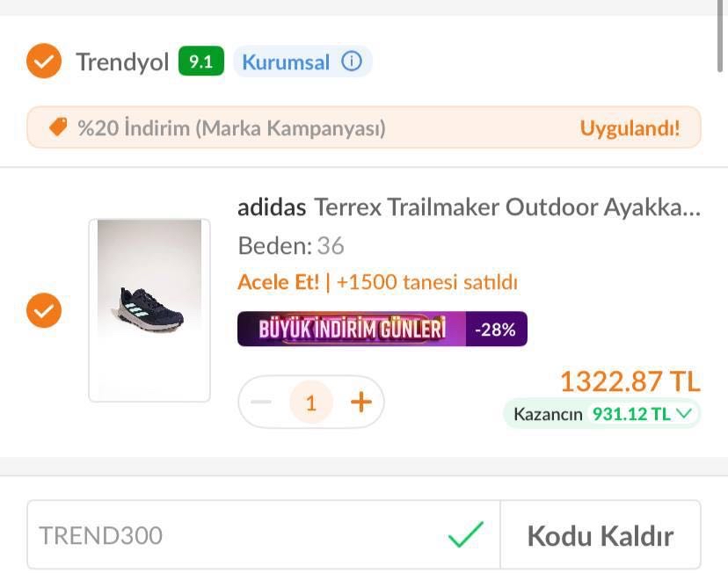Increase quantity with plus icon
This screenshot has height=573, width=728.
(x=361, y=403)
